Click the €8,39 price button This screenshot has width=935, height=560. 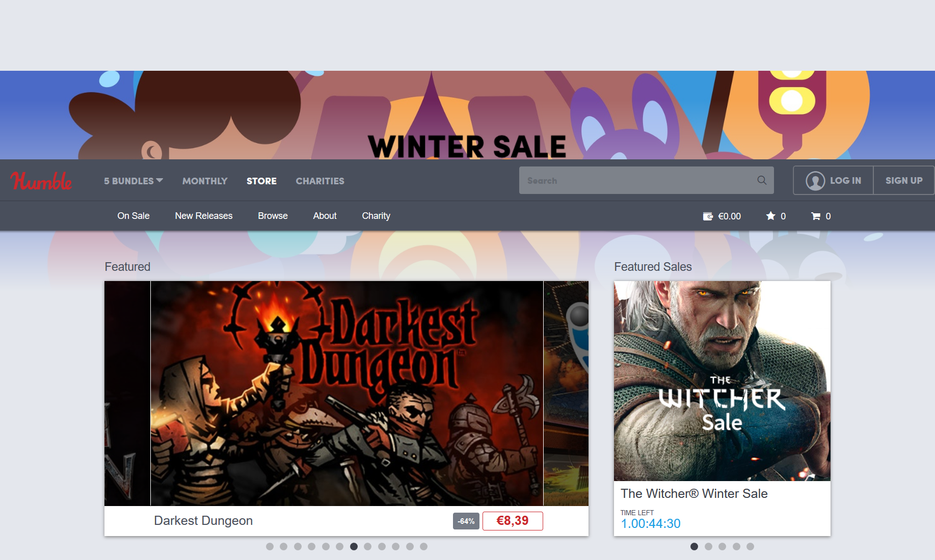513,521
